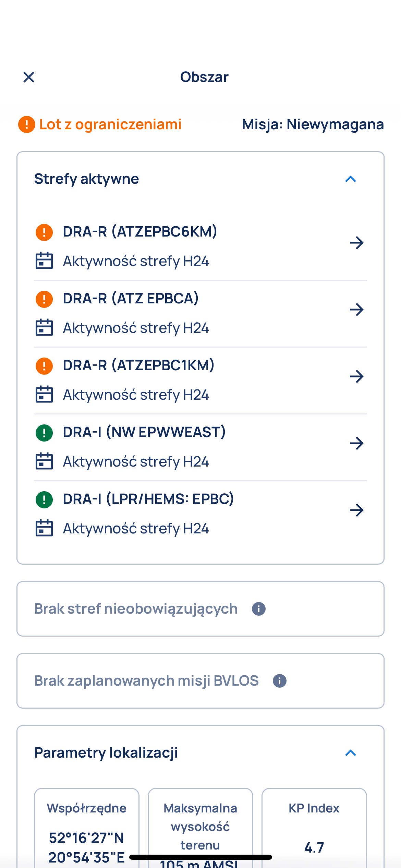Image resolution: width=401 pixels, height=868 pixels.
Task: Select the DRA-R (ATZEPBC1KM) zone title
Action: 139,365
